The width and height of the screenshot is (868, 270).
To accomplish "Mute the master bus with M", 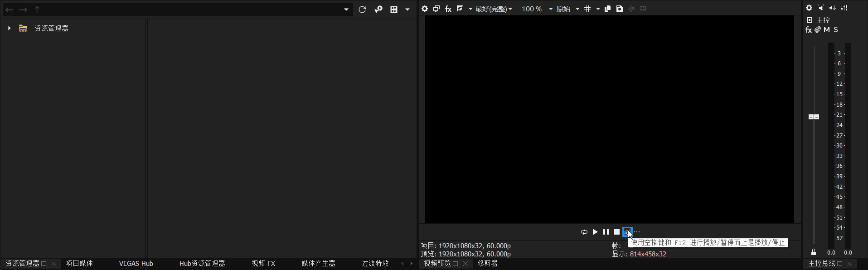I will pos(826,30).
